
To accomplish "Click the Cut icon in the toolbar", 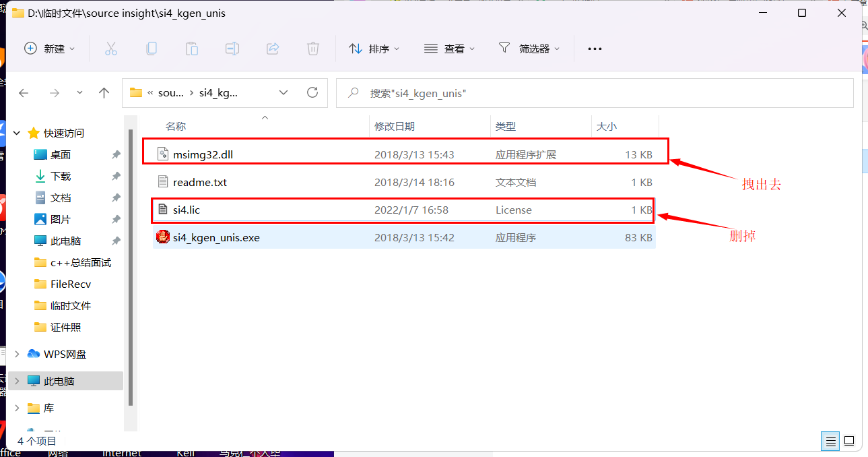I will coord(110,48).
